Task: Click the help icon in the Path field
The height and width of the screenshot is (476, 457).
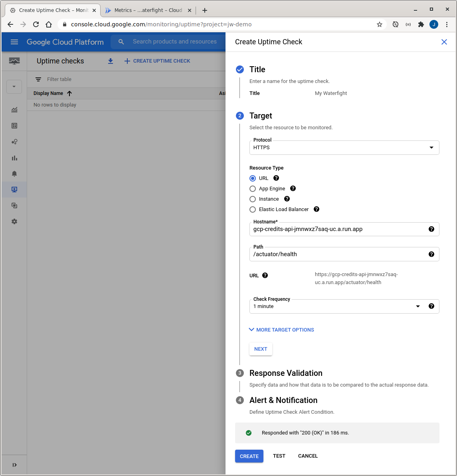Action: click(x=431, y=254)
